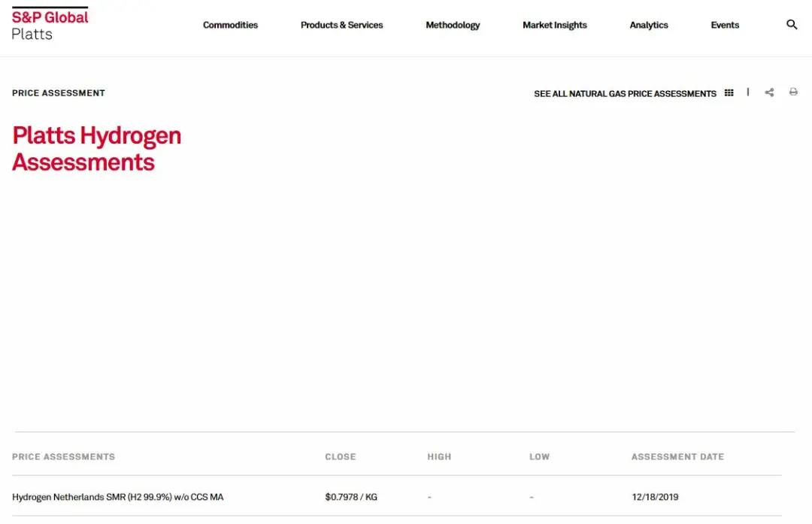Open the Commodities menu
Viewport: 812px width, 524px height.
[230, 25]
